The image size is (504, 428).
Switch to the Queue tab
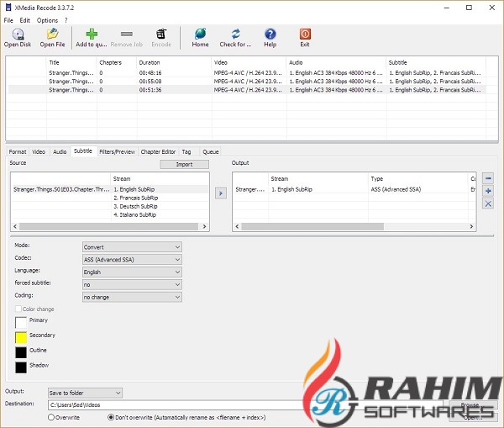coord(211,151)
